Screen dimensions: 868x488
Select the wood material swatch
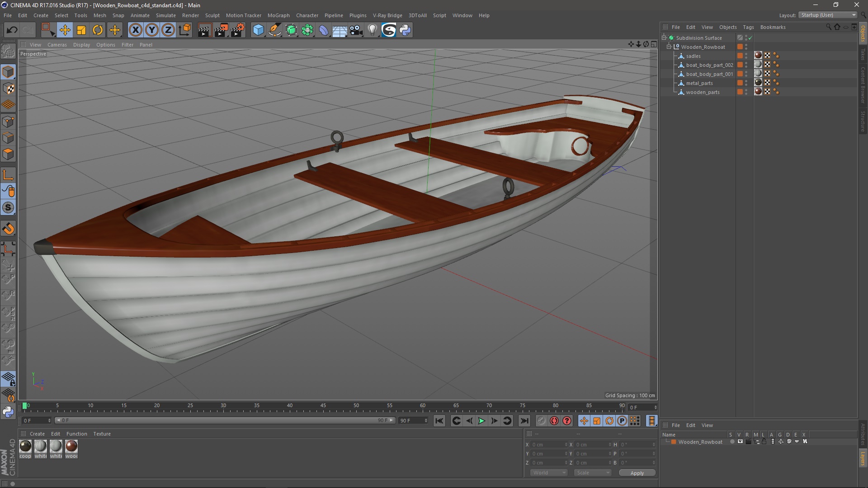(71, 446)
